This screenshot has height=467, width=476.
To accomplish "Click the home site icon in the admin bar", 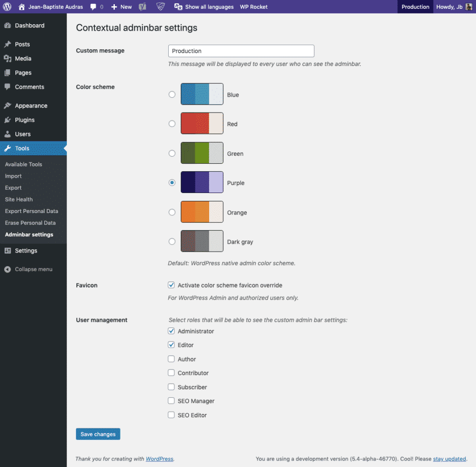I will (21, 7).
